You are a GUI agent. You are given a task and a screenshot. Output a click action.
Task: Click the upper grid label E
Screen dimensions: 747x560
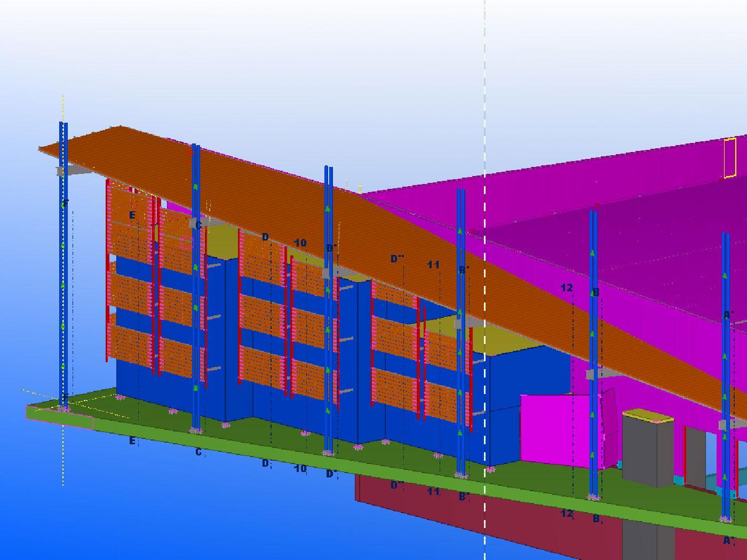[132, 215]
